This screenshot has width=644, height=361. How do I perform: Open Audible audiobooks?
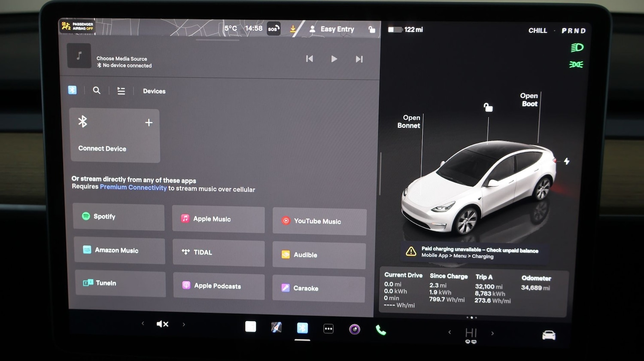coord(319,255)
